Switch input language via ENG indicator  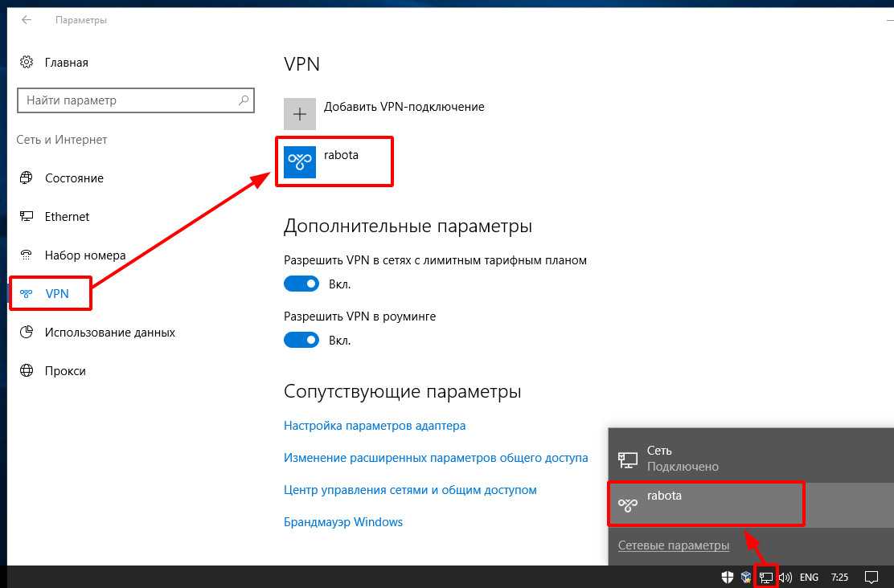pyautogui.click(x=809, y=578)
